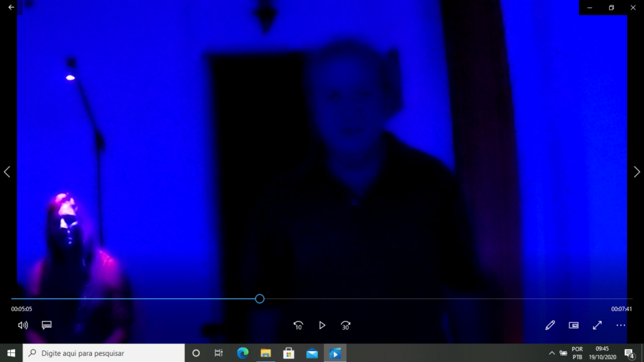The image size is (644, 362).
Task: Open the subtitles and captions menu
Action: coord(47,326)
